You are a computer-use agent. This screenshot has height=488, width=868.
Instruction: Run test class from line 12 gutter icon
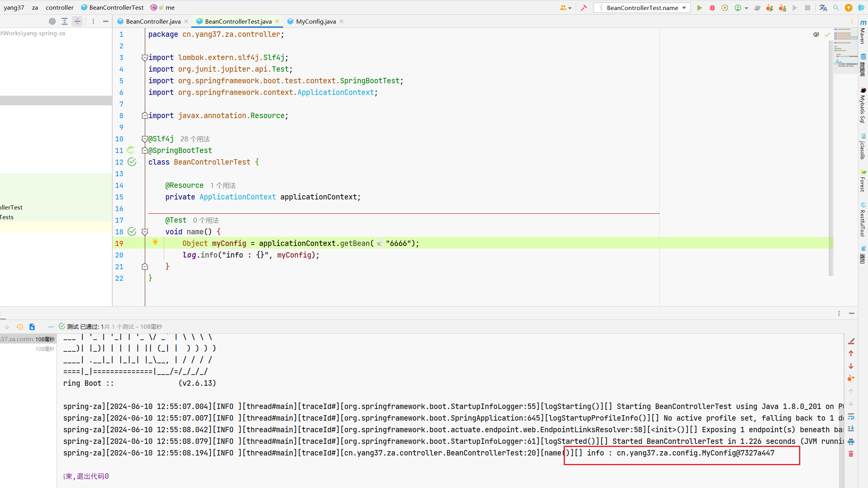tap(132, 162)
